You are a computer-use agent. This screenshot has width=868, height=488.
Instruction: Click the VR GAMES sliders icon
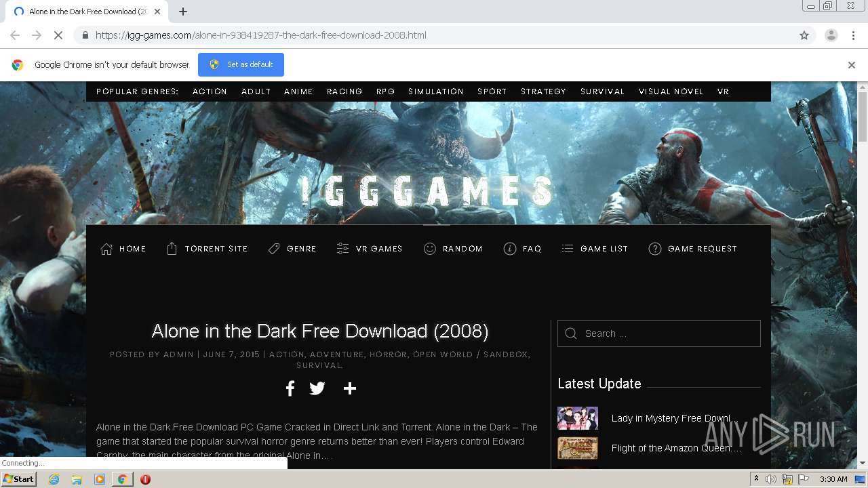(x=342, y=249)
